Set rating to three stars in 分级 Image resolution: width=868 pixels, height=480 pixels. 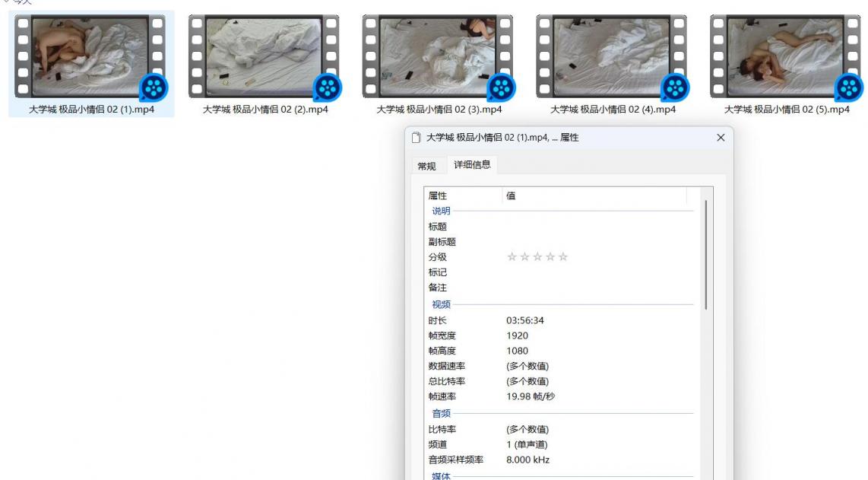pyautogui.click(x=537, y=257)
